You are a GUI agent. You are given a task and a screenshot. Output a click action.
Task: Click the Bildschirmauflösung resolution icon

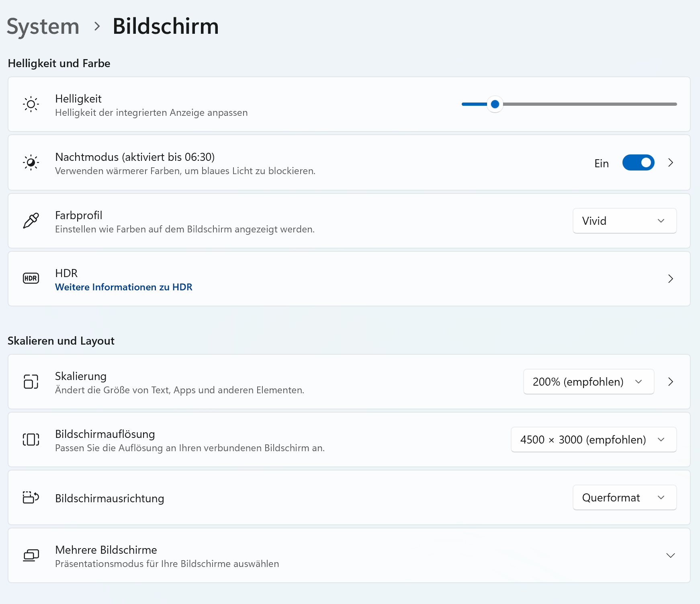point(31,440)
